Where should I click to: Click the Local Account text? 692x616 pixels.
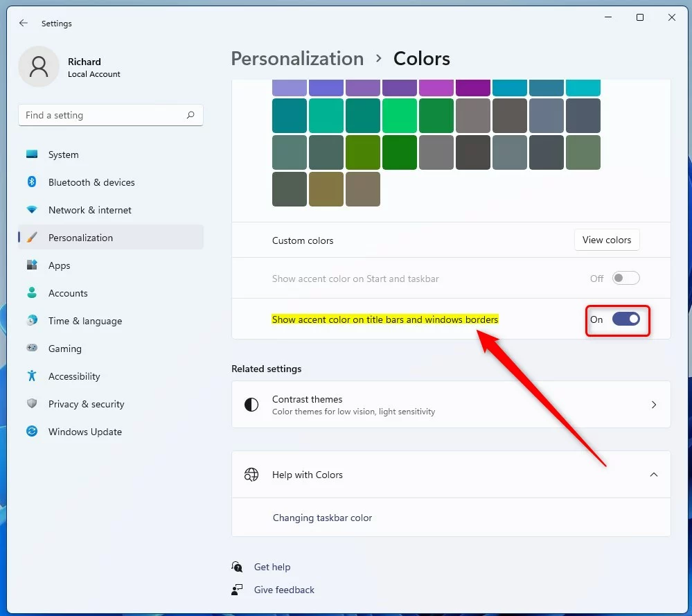[94, 74]
